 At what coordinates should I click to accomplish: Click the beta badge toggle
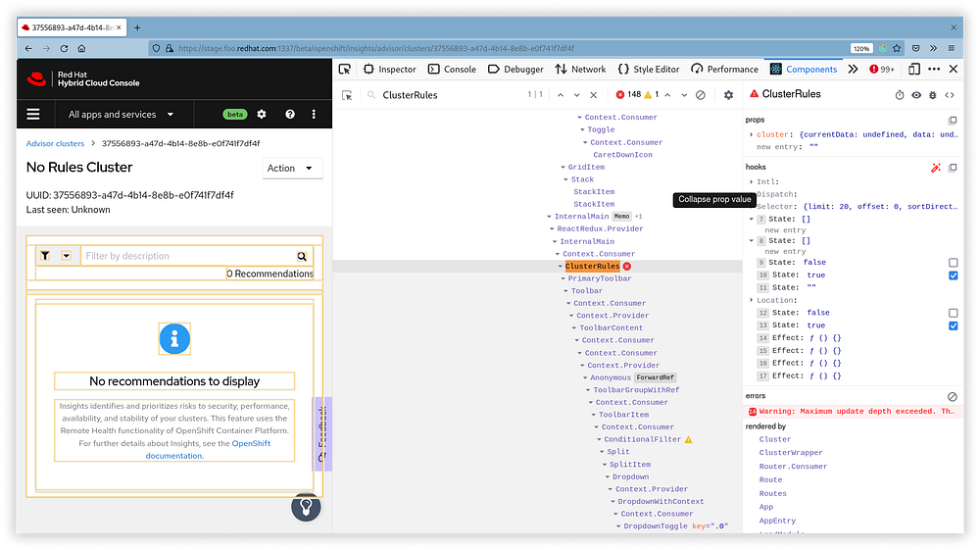(235, 114)
